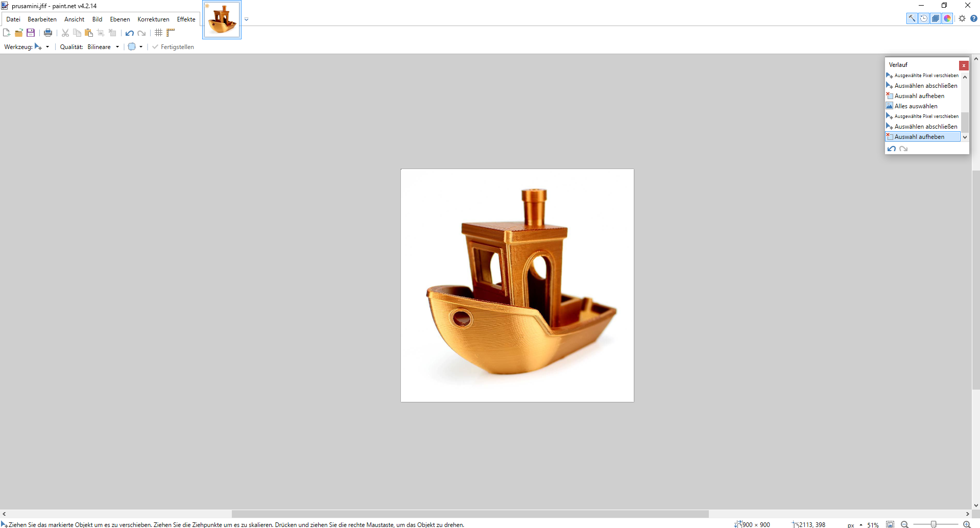Select first 'Auswahl aufheben' history entry
The image size is (980, 528).
tap(923, 96)
